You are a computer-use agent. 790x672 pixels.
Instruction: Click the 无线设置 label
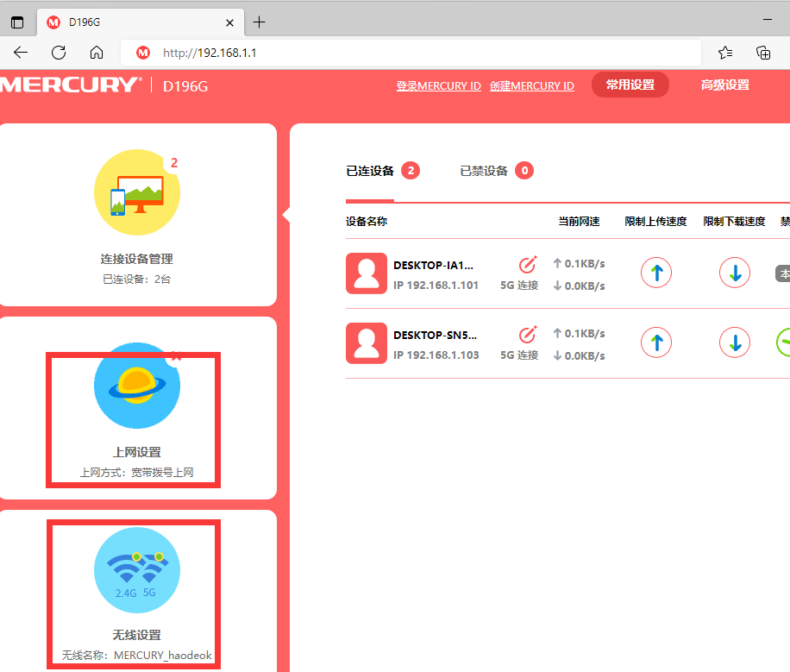137,635
